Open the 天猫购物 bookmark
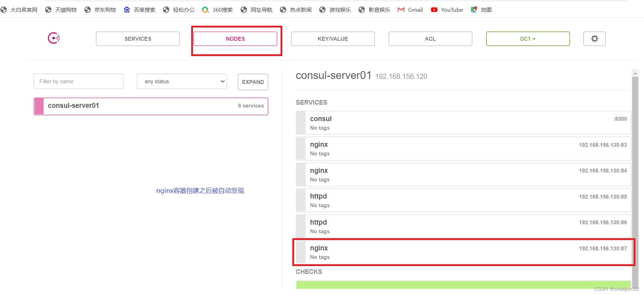Image resolution: width=644 pixels, height=295 pixels. 61,10
